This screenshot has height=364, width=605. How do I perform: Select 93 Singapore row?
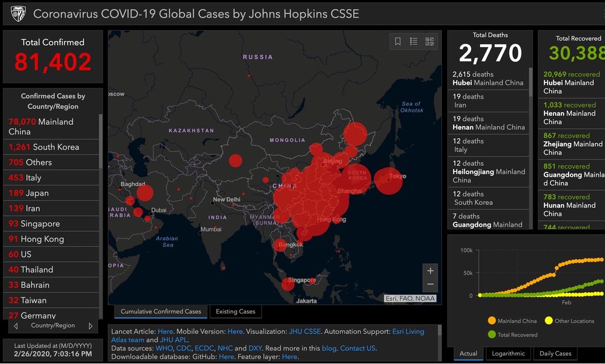pos(52,223)
